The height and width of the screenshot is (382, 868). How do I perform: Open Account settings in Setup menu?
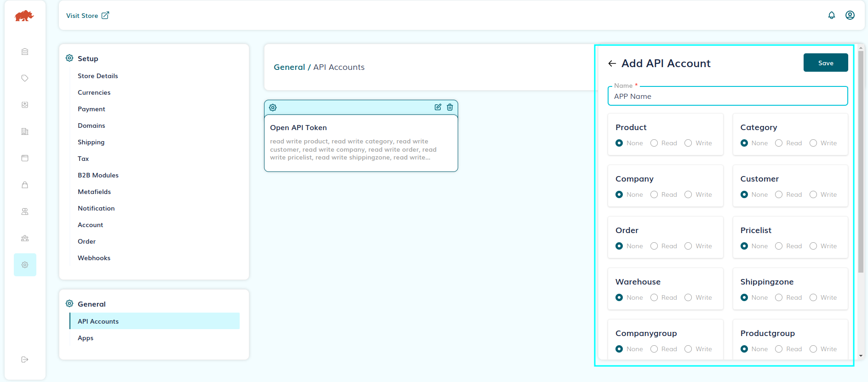90,225
